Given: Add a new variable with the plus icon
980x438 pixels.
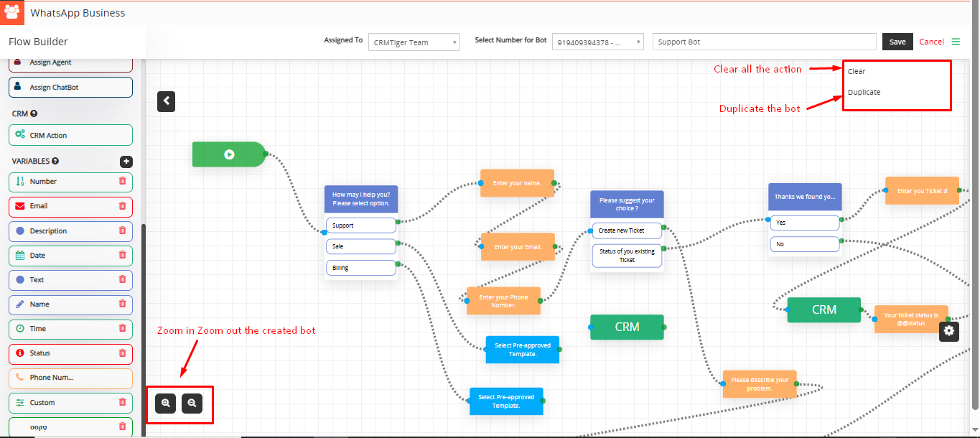Looking at the screenshot, I should click(126, 162).
